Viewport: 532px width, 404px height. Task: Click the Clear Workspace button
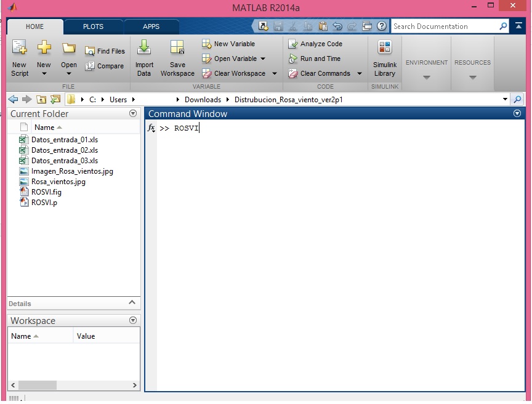pos(234,73)
